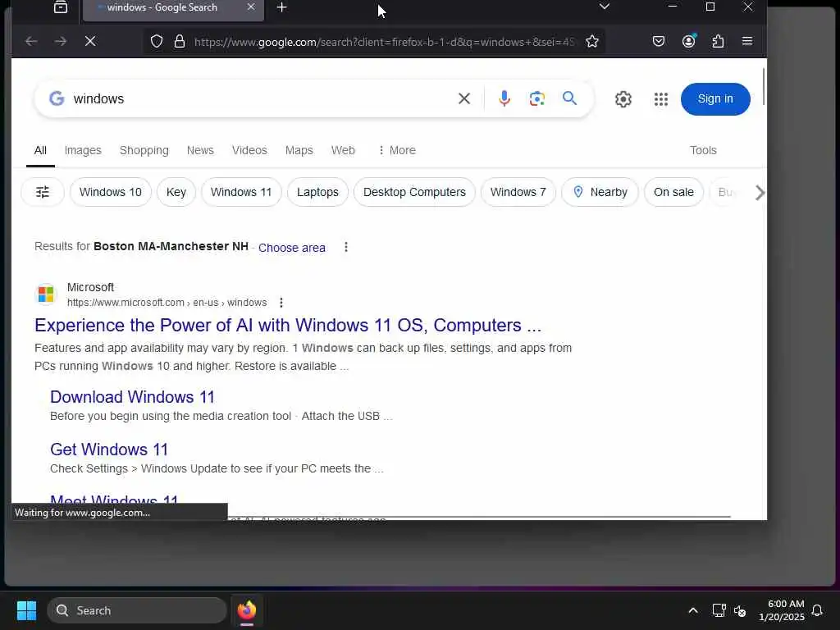Click the Firefox taskbar icon
Screen dimensions: 840x630
246,610
